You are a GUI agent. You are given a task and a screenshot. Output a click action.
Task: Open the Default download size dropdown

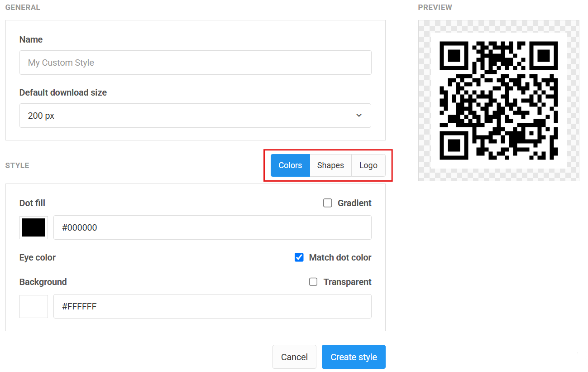(x=195, y=116)
